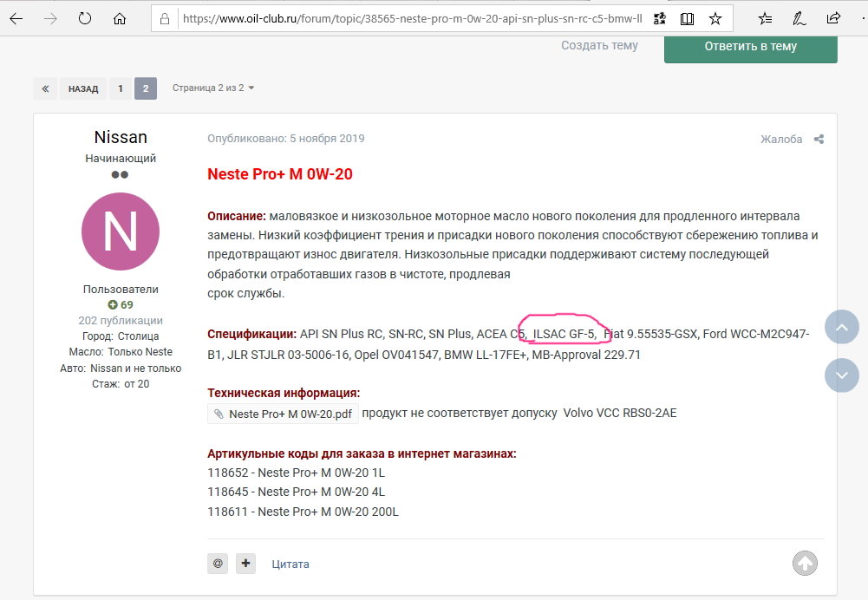Viewport: 868px width, 600px height.
Task: Click the add notes pen icon
Action: pyautogui.click(x=799, y=19)
